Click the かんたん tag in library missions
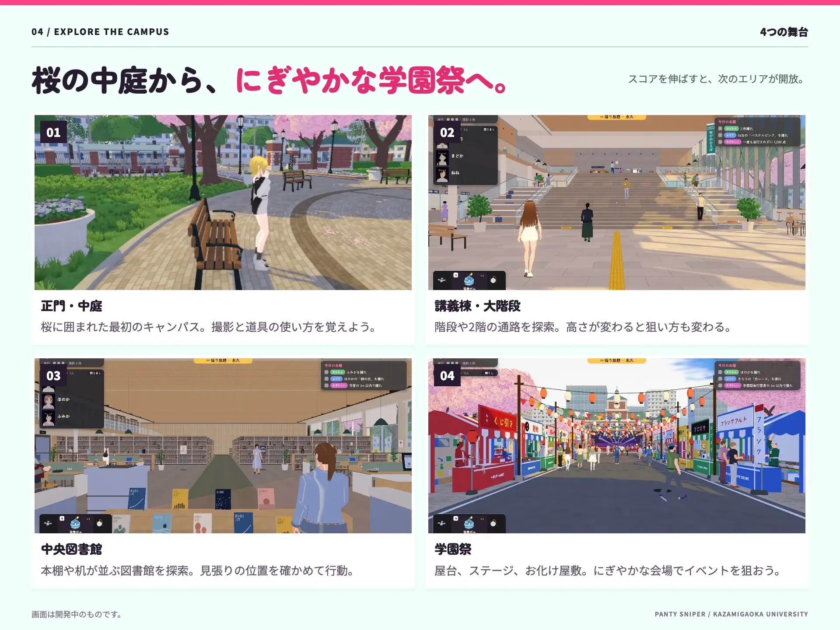Screen dimensions: 840x630 click(337, 372)
